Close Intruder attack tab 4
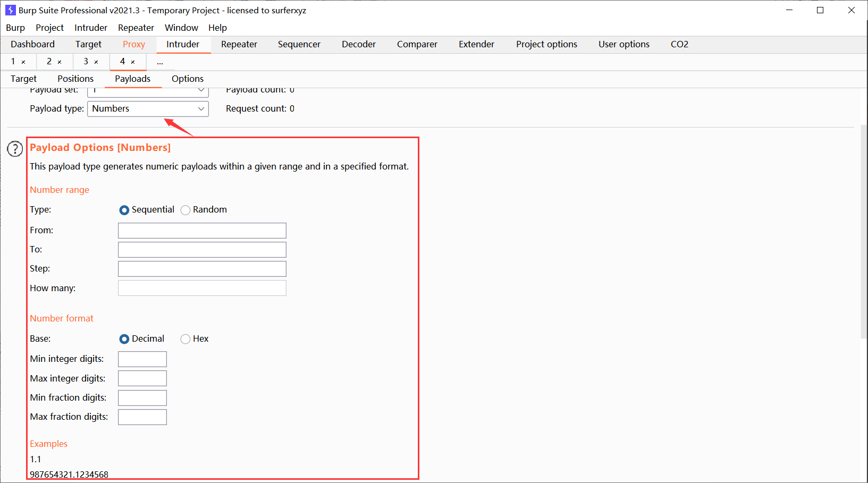Screen dimensions: 868x483 pos(133,62)
